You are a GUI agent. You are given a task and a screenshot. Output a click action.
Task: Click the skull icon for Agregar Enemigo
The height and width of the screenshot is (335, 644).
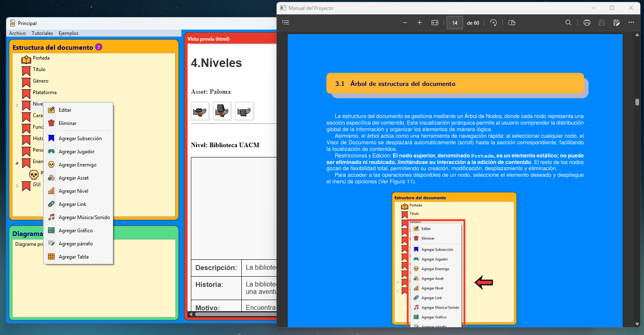[51, 164]
